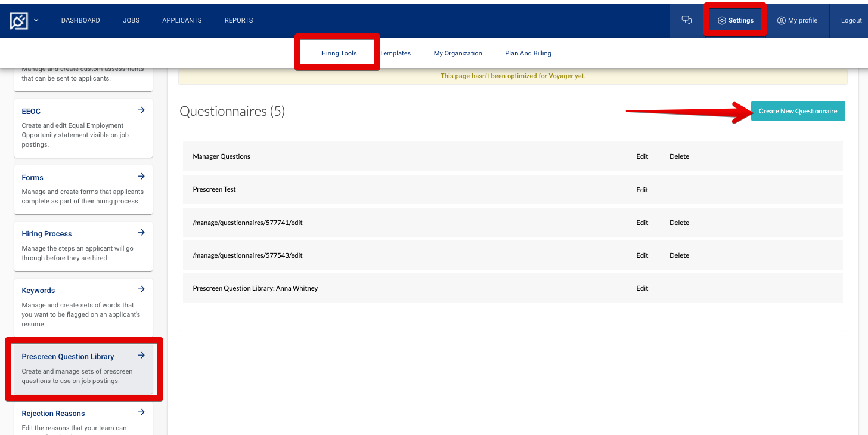Image resolution: width=868 pixels, height=435 pixels.
Task: Open the chat messages icon in navbar
Action: point(686,20)
